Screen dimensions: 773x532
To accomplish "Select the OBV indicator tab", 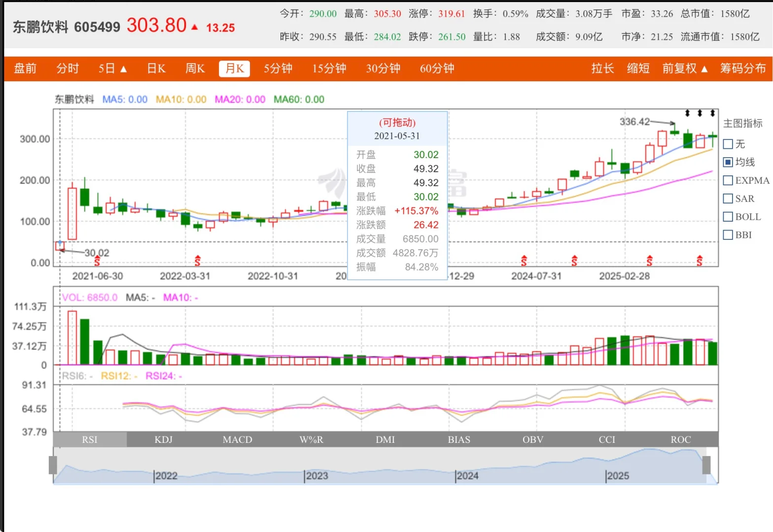I will click(x=533, y=439).
